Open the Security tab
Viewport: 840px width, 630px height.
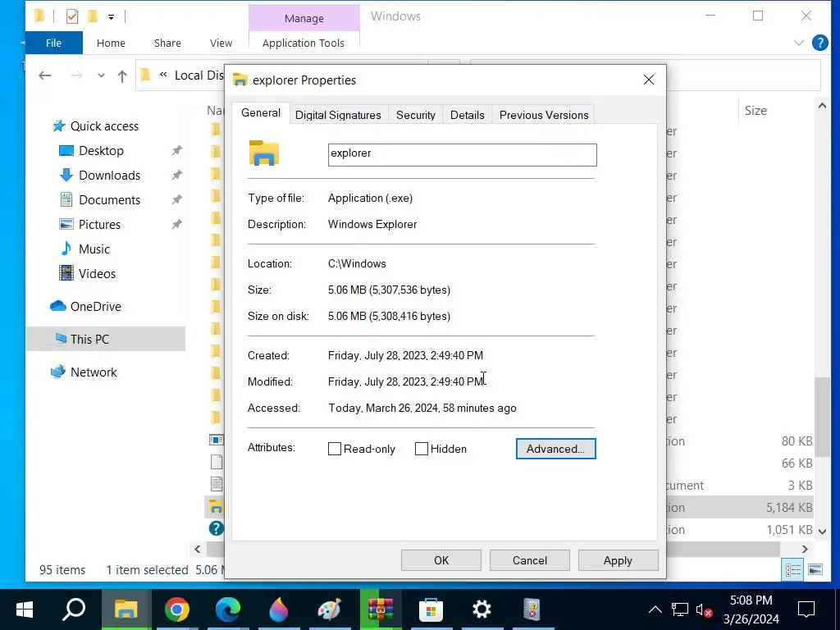(415, 115)
